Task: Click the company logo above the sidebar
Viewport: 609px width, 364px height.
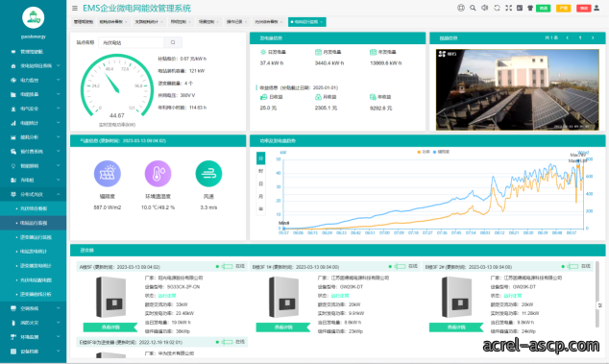Action: 34,17
